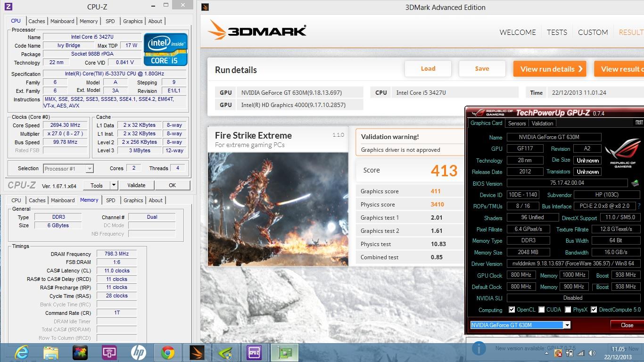Image resolution: width=644 pixels, height=362 pixels.
Task: Click the purple wireless display taskbar icon
Action: tap(109, 353)
